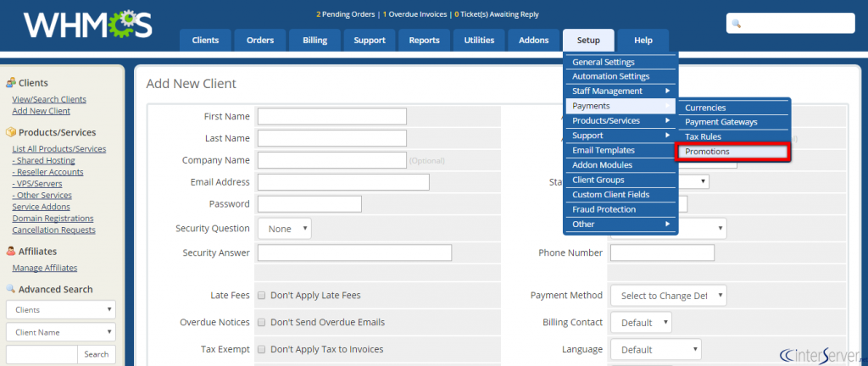Select Promotions from Payments submenu
Screen dimensions: 868x366
(x=733, y=152)
